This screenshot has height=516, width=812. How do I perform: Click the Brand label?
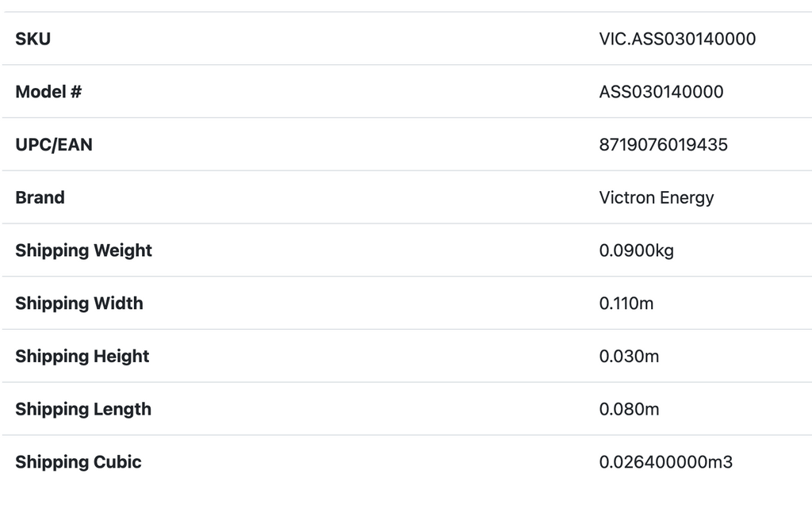pyautogui.click(x=40, y=197)
